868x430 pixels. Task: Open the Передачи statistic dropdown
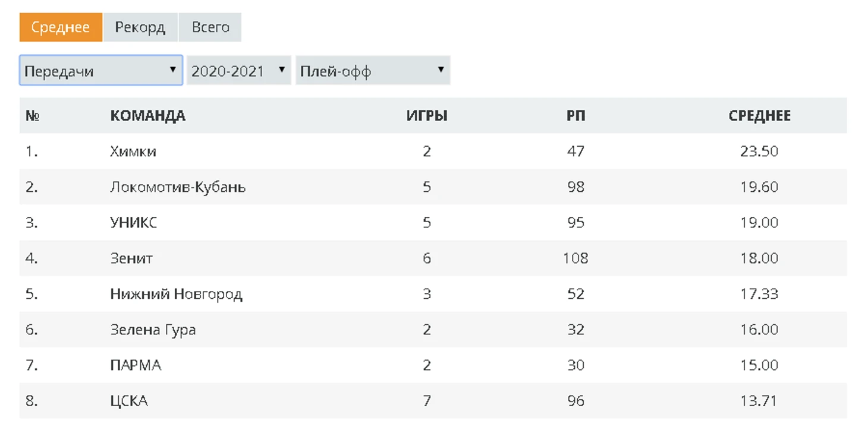tap(100, 71)
